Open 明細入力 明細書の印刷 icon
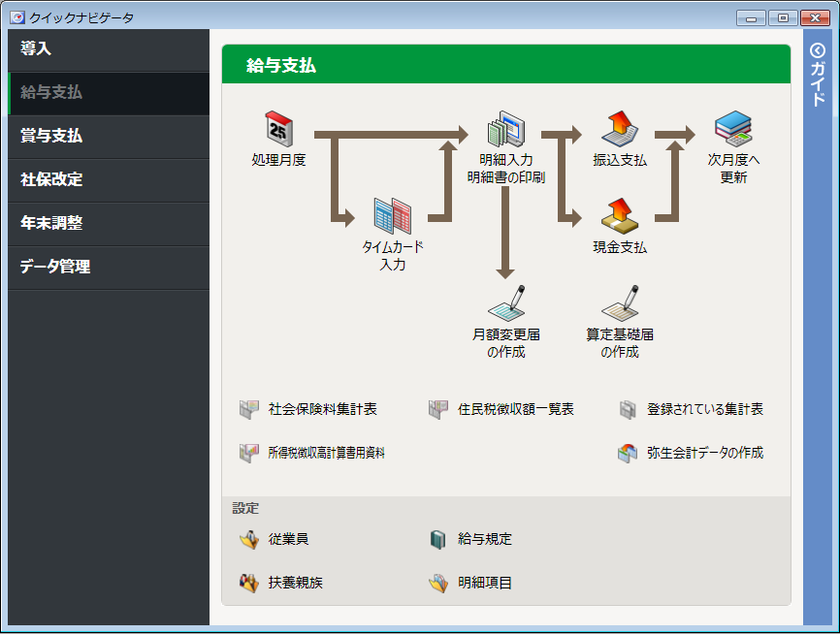The width and height of the screenshot is (840, 634). coord(505,128)
